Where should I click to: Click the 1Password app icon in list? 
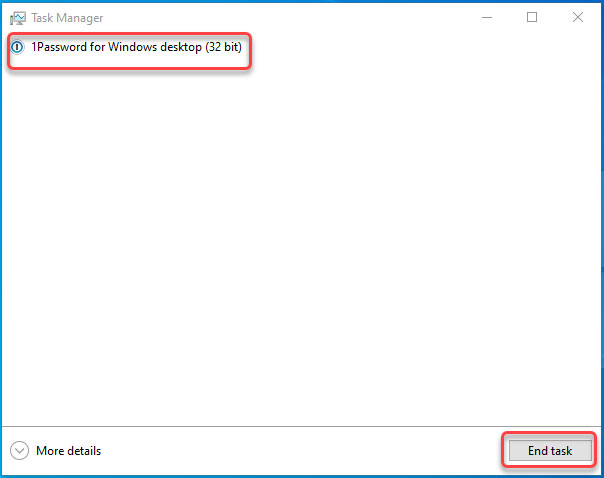(17, 47)
